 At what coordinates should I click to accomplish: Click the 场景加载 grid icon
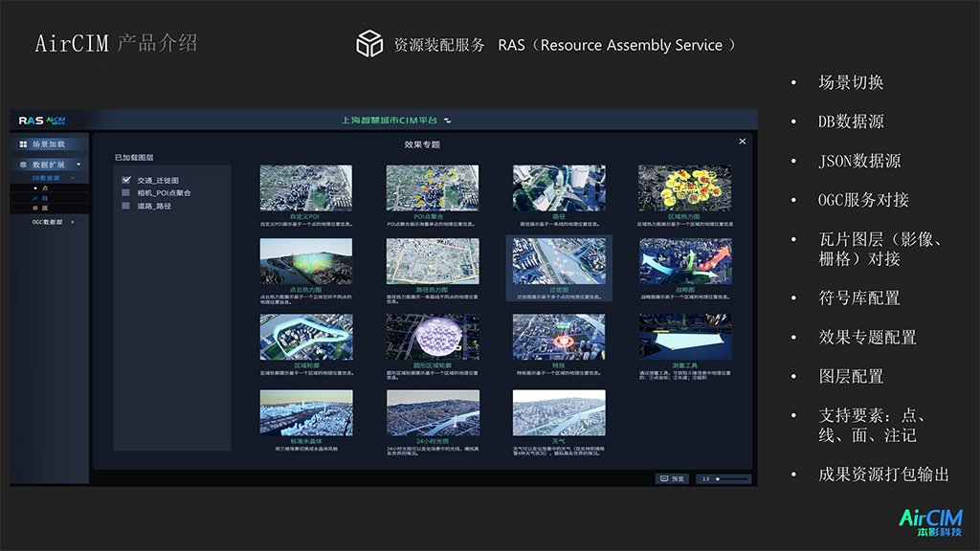click(23, 144)
